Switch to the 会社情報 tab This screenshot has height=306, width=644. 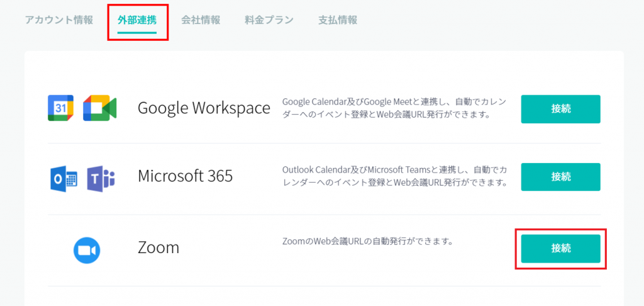coord(201,20)
